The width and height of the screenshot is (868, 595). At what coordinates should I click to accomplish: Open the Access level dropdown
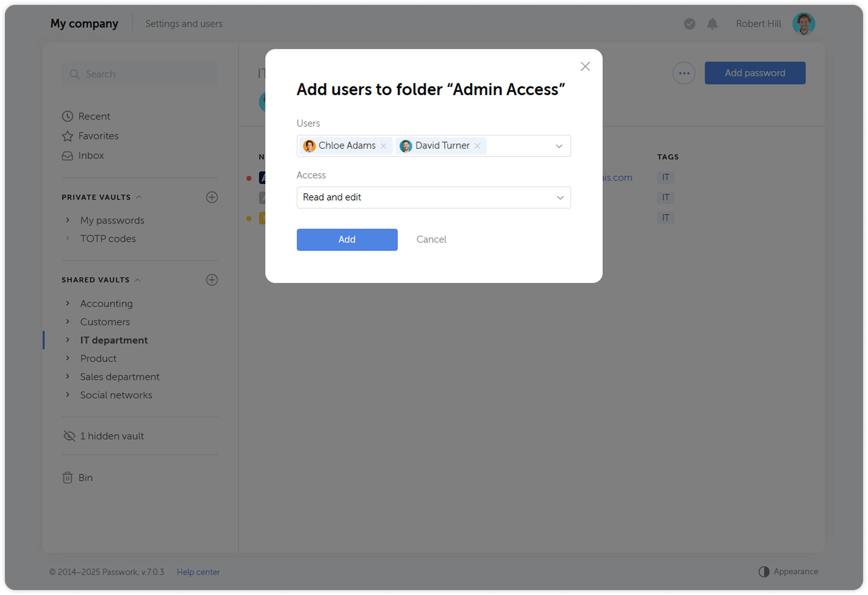point(433,197)
